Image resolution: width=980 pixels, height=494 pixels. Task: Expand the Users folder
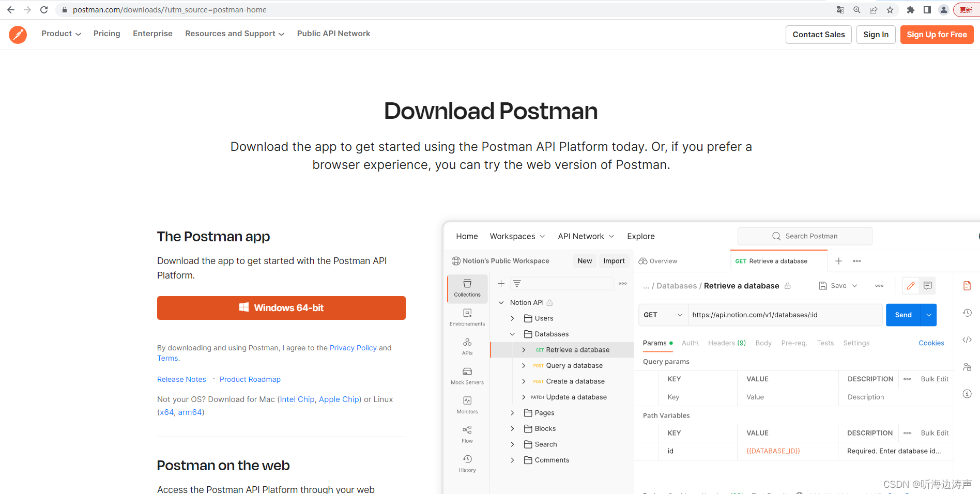tap(512, 318)
